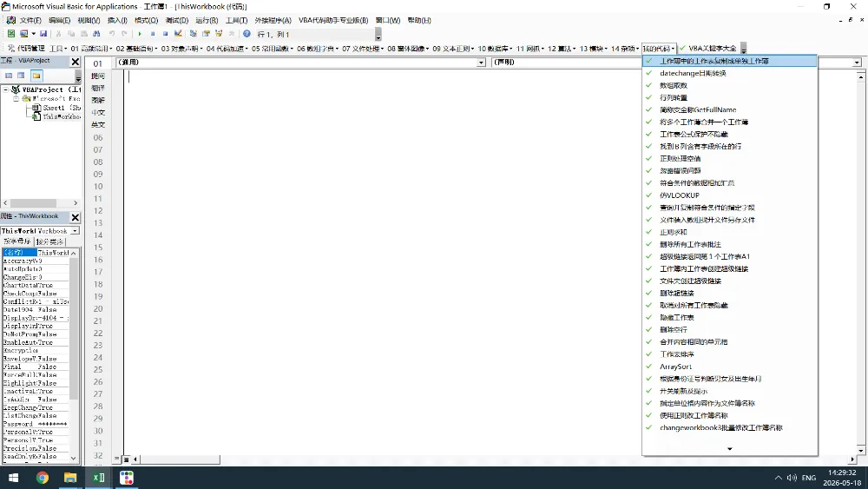The width and height of the screenshot is (868, 489).
Task: Open Object Browser toolbar icon
Action: (219, 34)
